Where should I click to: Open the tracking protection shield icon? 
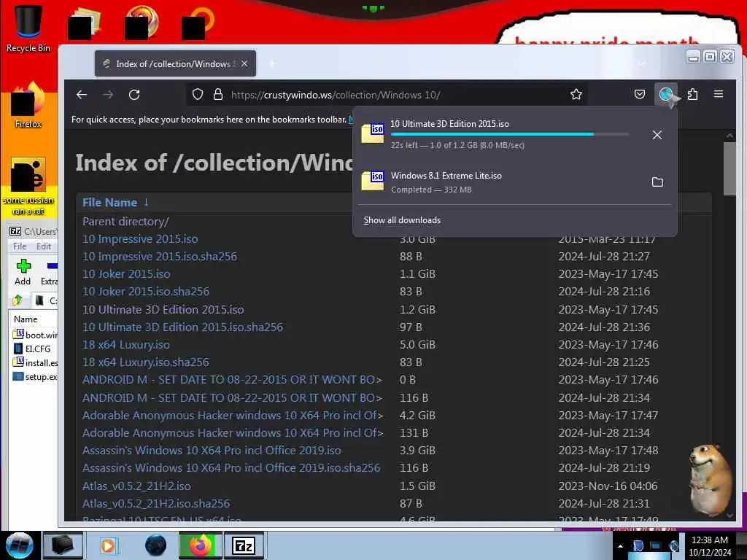[198, 95]
